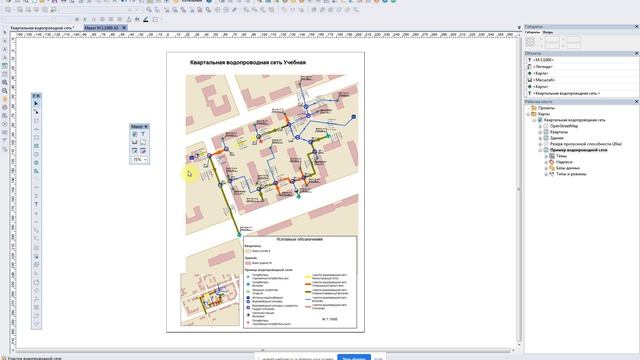This screenshot has height=360, width=640.
Task: Click the layout title 'Квартальная водопроводная сеть Учебная'
Action: click(248, 62)
